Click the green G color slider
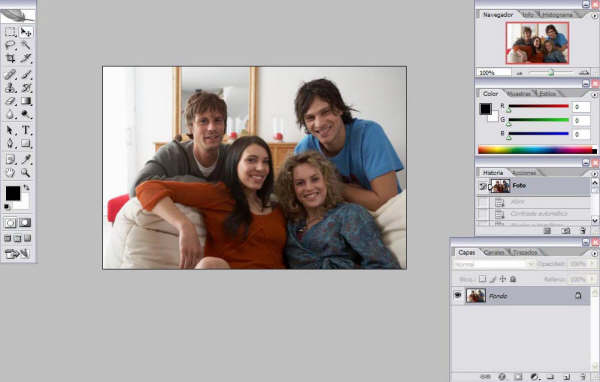The width and height of the screenshot is (600, 382). click(538, 120)
